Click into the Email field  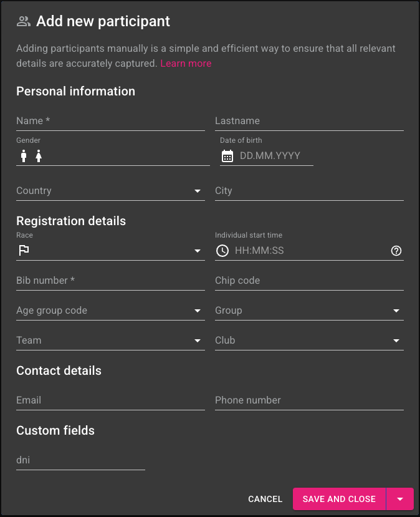point(110,400)
